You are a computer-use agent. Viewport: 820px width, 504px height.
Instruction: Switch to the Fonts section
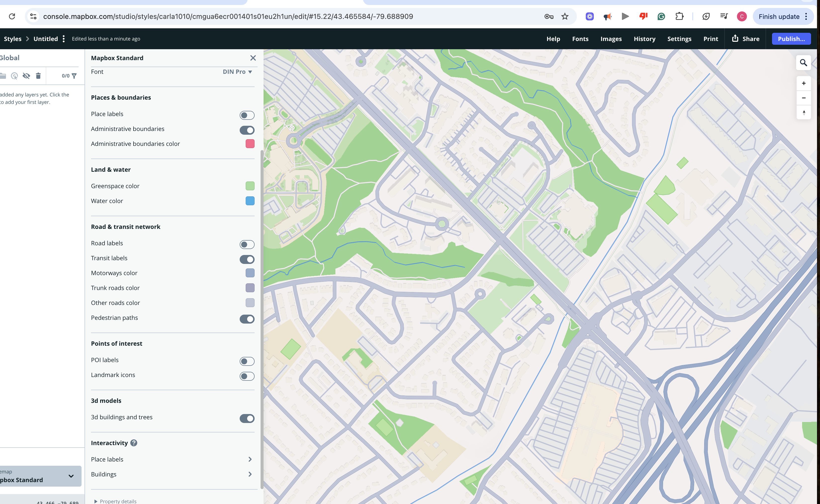pos(580,39)
